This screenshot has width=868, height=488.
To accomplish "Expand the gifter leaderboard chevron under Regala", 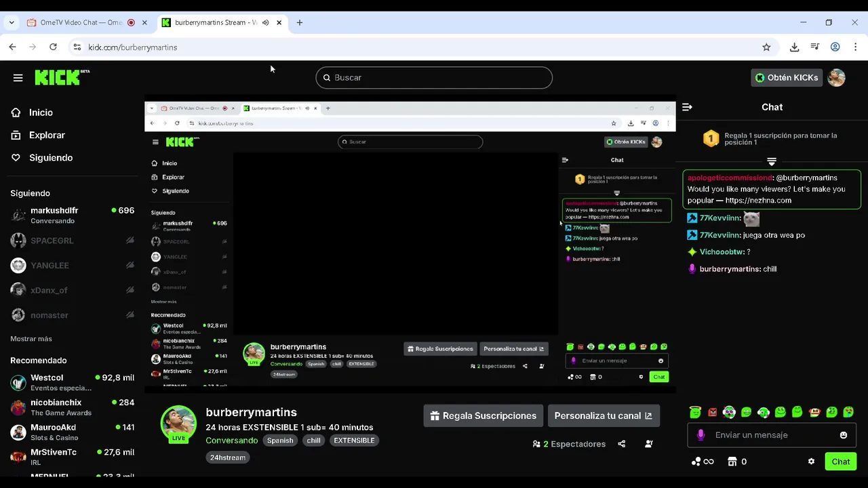I will click(772, 162).
